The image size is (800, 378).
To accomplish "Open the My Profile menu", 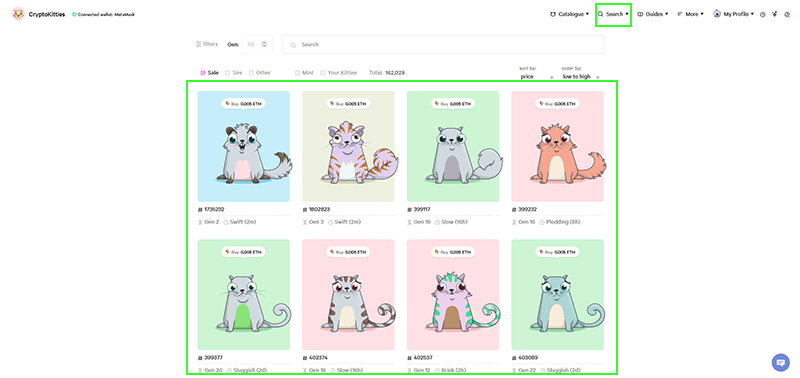I will pyautogui.click(x=734, y=14).
